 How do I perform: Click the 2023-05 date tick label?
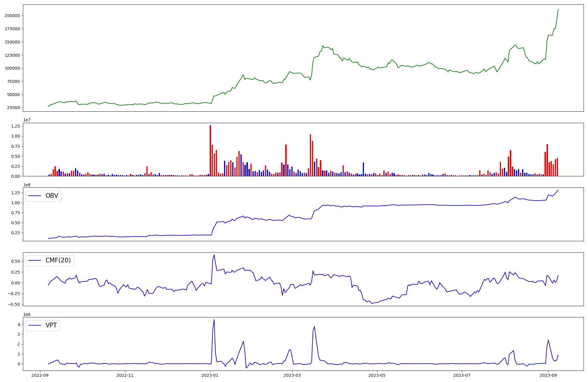tap(377, 375)
